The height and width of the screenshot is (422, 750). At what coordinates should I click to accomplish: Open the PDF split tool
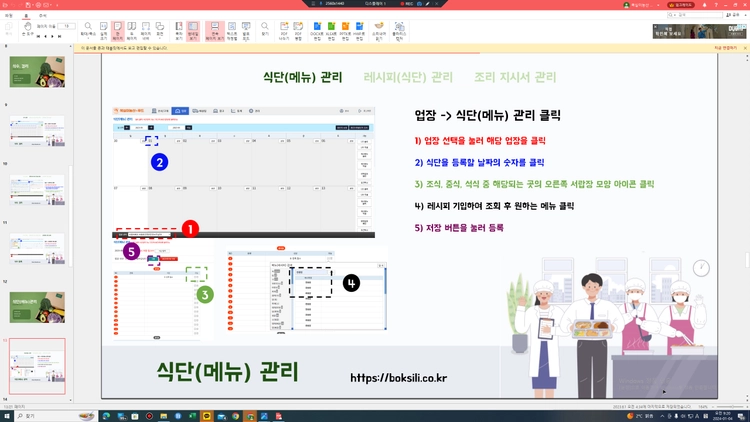284,31
